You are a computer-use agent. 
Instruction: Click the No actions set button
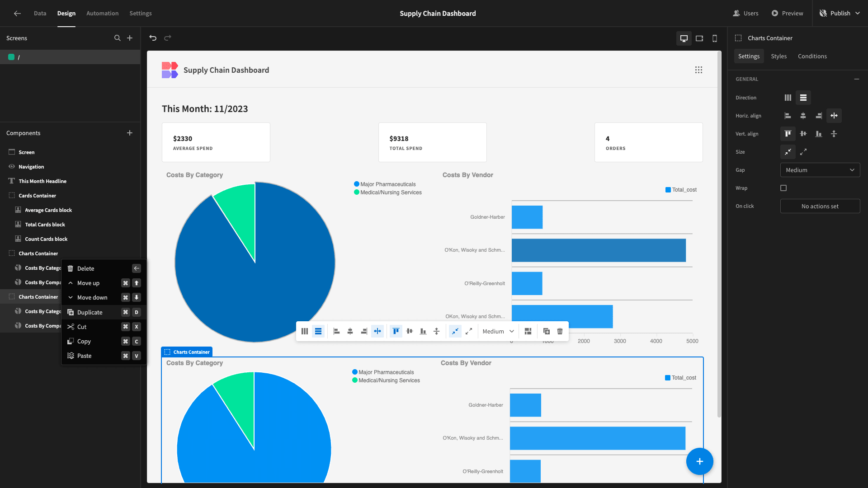820,206
